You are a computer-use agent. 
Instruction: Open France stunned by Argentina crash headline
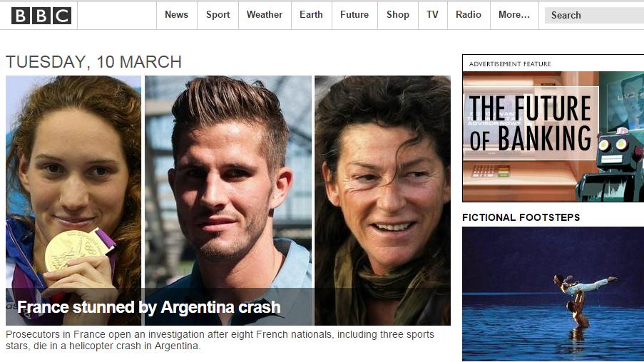(x=148, y=307)
